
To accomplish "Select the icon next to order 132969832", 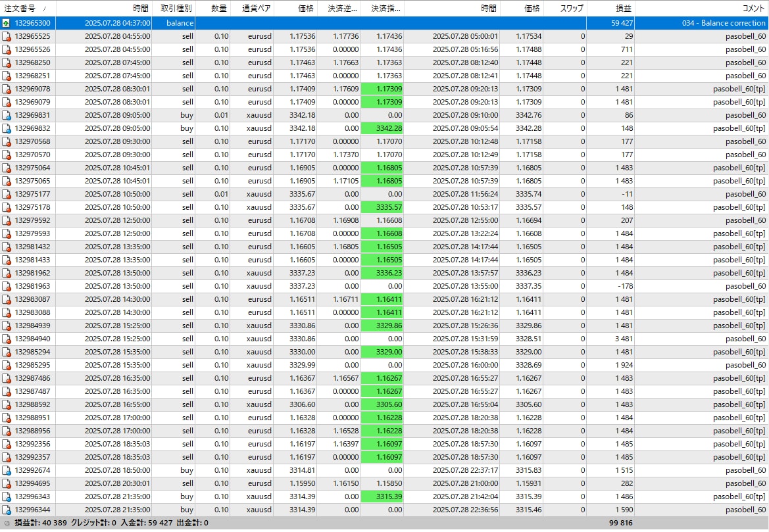I will click(x=7, y=128).
